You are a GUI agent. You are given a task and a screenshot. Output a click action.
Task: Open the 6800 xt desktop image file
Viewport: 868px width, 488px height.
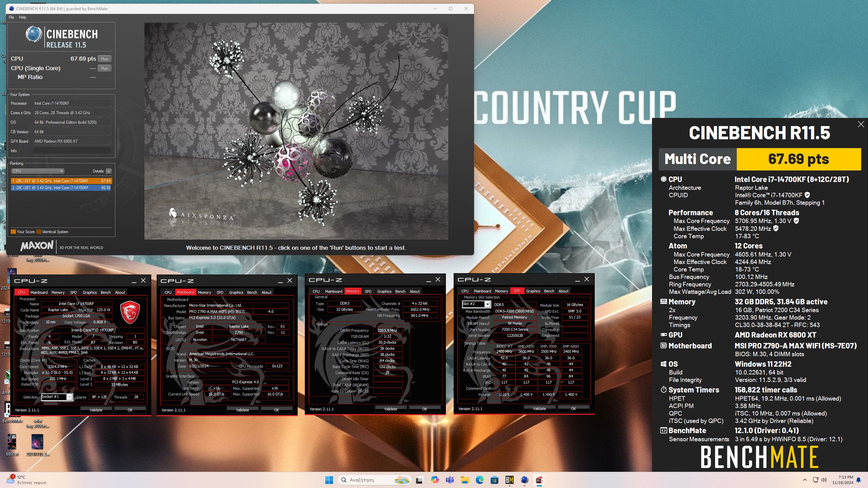tap(12, 445)
